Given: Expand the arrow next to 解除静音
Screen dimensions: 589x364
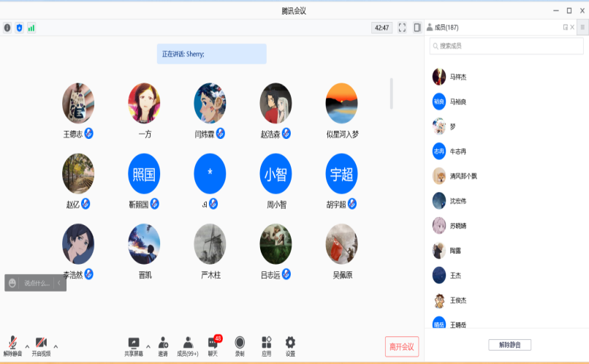Looking at the screenshot, I should 27,346.
